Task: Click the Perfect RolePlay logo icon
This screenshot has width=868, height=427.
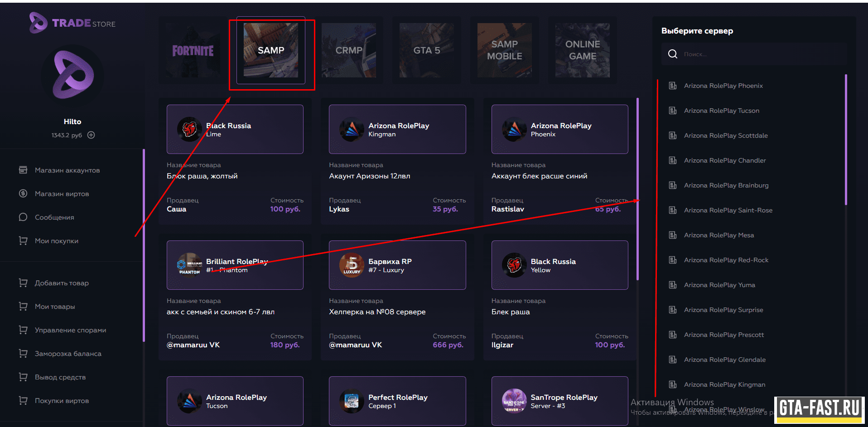Action: point(352,401)
